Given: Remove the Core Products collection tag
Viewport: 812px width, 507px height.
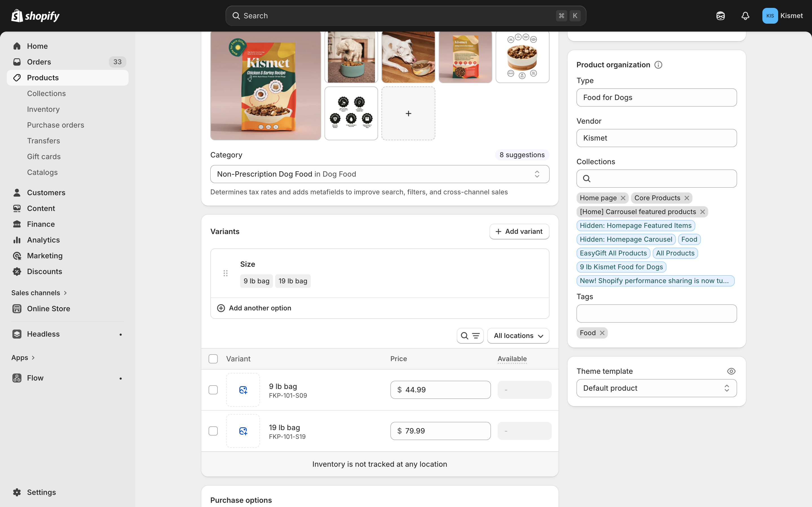Looking at the screenshot, I should [687, 198].
